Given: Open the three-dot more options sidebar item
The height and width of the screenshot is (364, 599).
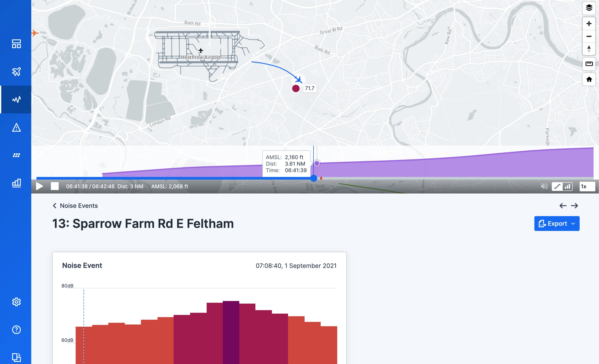Looking at the screenshot, I should click(x=16, y=155).
